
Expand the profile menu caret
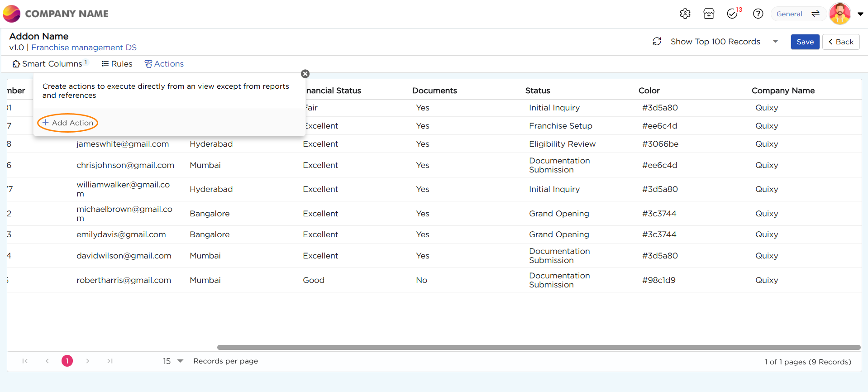pos(860,14)
